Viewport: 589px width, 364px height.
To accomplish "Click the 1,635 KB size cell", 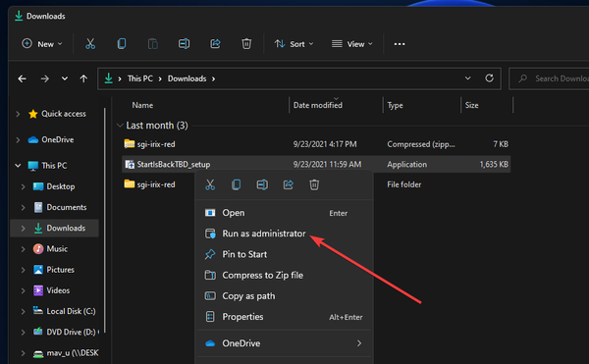I will [x=494, y=165].
